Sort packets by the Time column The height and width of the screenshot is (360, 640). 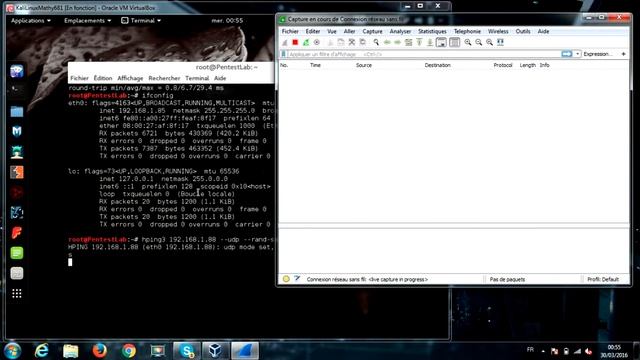pos(315,65)
